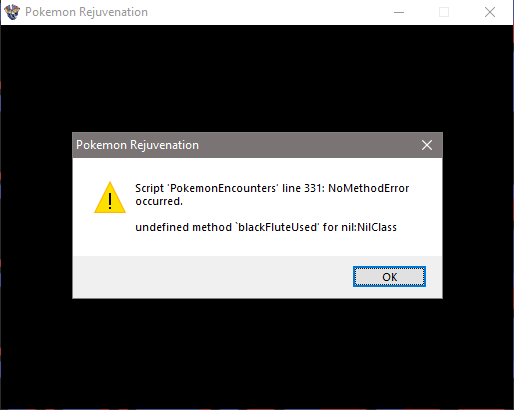The image size is (514, 410).
Task: Click empty white space under error message
Action: (x=257, y=245)
